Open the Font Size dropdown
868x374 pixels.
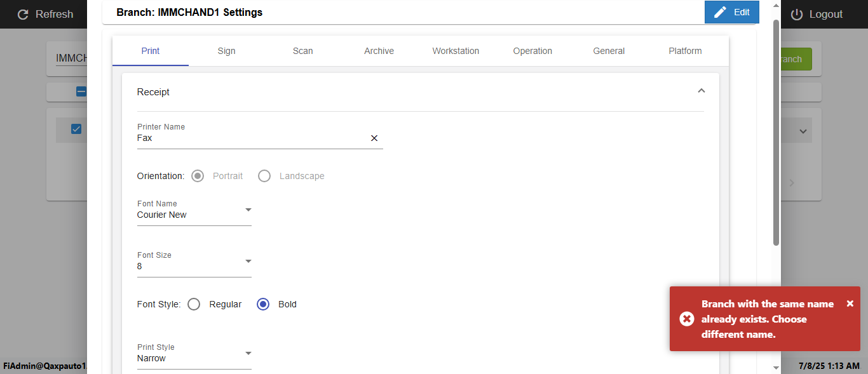pos(248,261)
